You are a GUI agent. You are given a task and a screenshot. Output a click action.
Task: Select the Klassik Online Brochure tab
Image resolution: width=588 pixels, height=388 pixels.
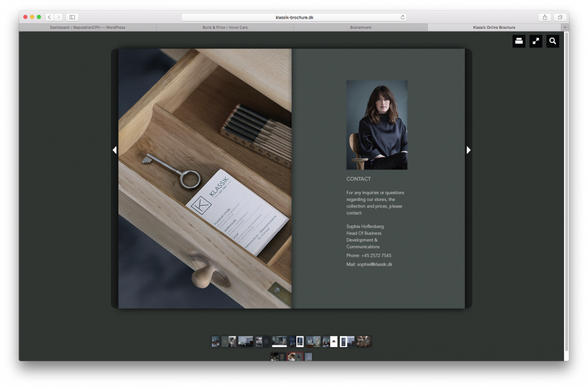click(494, 28)
